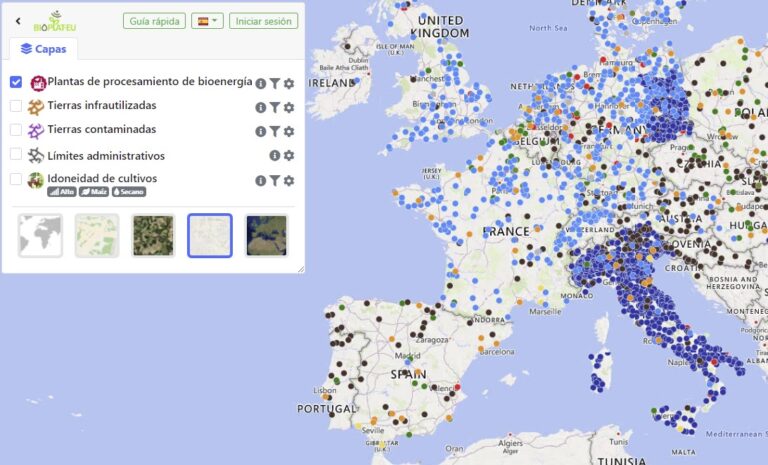Click the Algiers city label
Screen dimensions: 768x465
pos(510,443)
